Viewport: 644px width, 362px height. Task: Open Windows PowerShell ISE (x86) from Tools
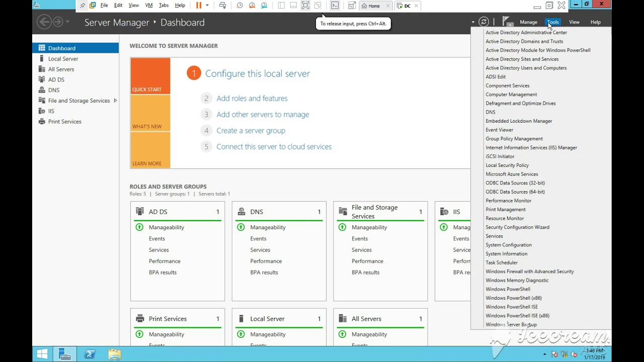[x=517, y=316]
